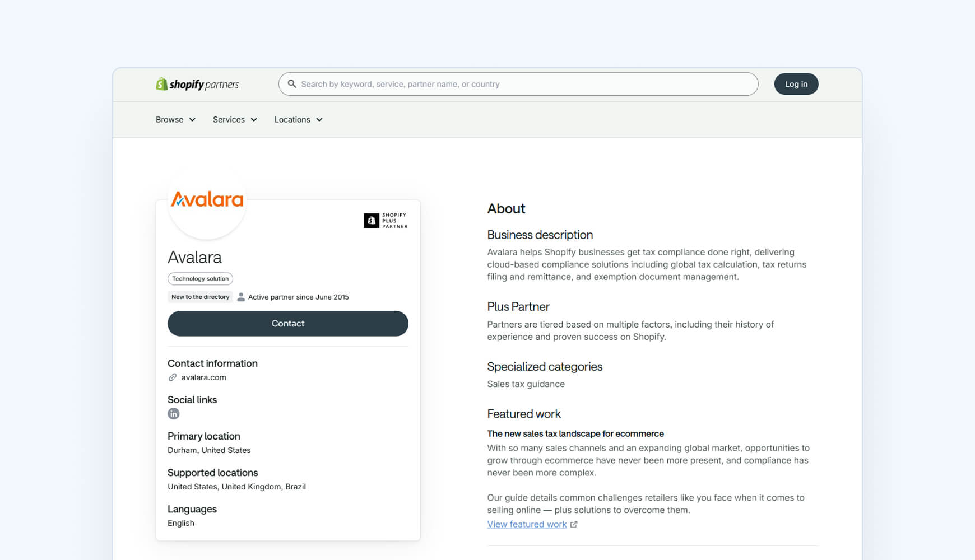This screenshot has width=975, height=560.
Task: Click the Plus Partner heading
Action: pyautogui.click(x=518, y=307)
